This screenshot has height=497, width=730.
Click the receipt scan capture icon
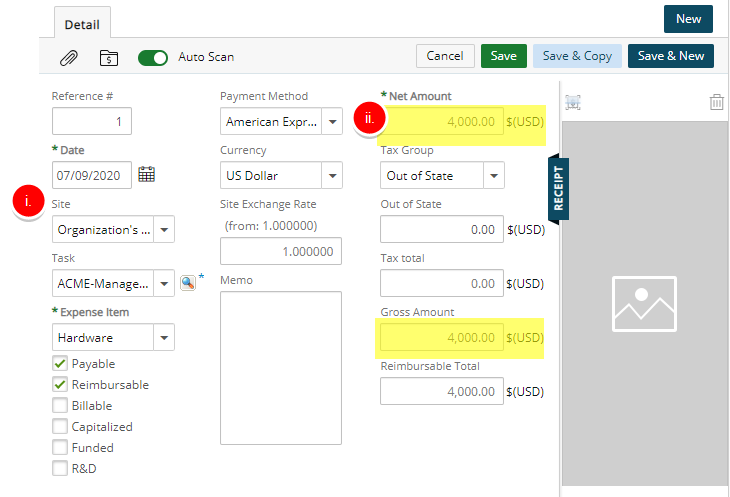coord(573,102)
